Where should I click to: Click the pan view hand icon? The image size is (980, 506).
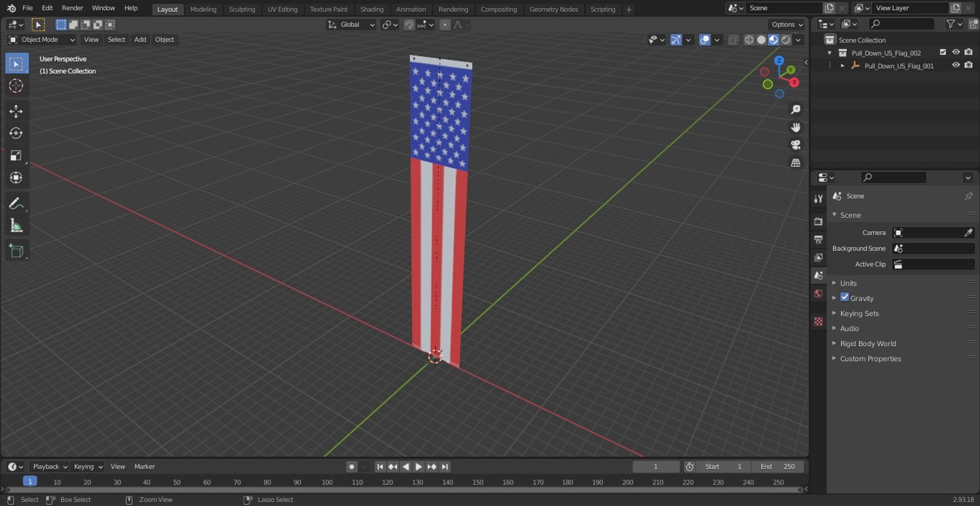tap(795, 127)
